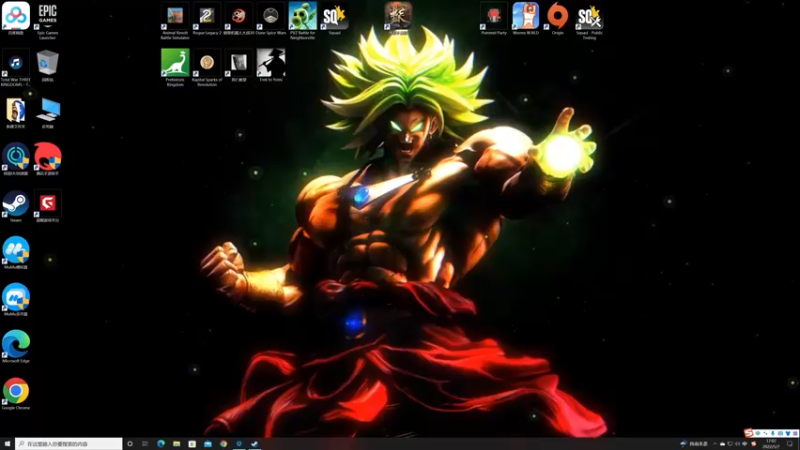This screenshot has height=450, width=800.
Task: Open Epic Games Launcher shortcut
Action: tap(47, 20)
